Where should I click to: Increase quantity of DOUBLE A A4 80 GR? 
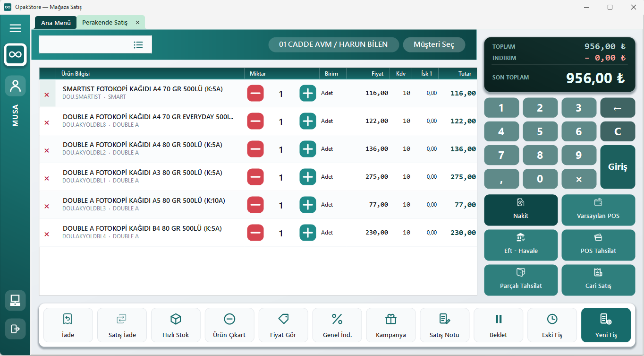[308, 149]
